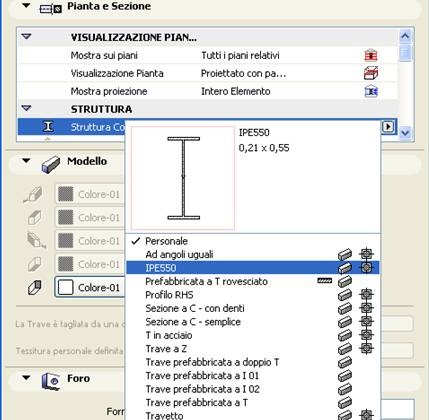Viewport: 429px width, 420px height.
Task: Click column icon in T in acciaio row
Action: pyautogui.click(x=366, y=335)
